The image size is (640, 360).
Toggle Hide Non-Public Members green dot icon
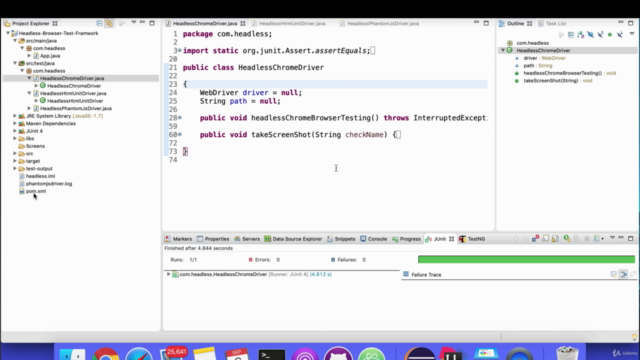[x=610, y=35]
